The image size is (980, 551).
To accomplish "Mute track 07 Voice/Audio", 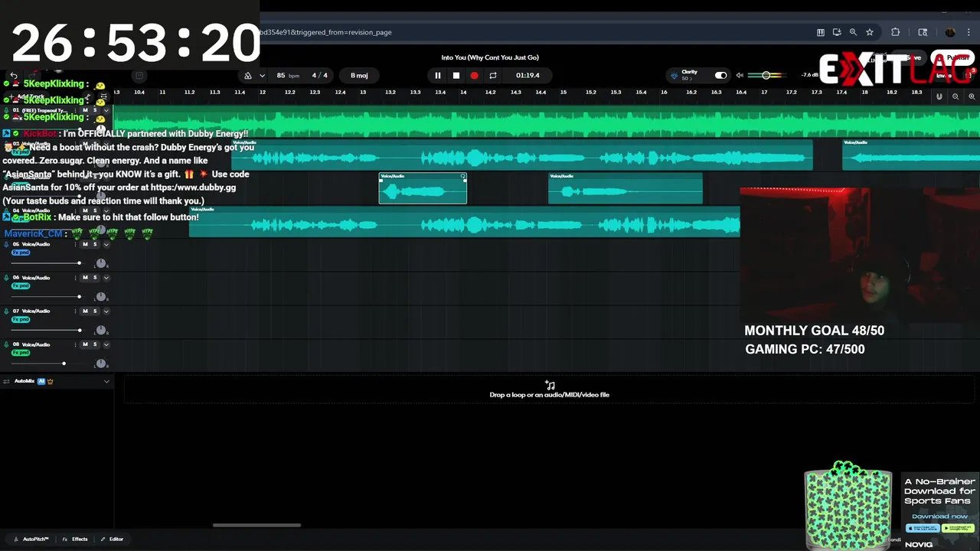I will (85, 311).
